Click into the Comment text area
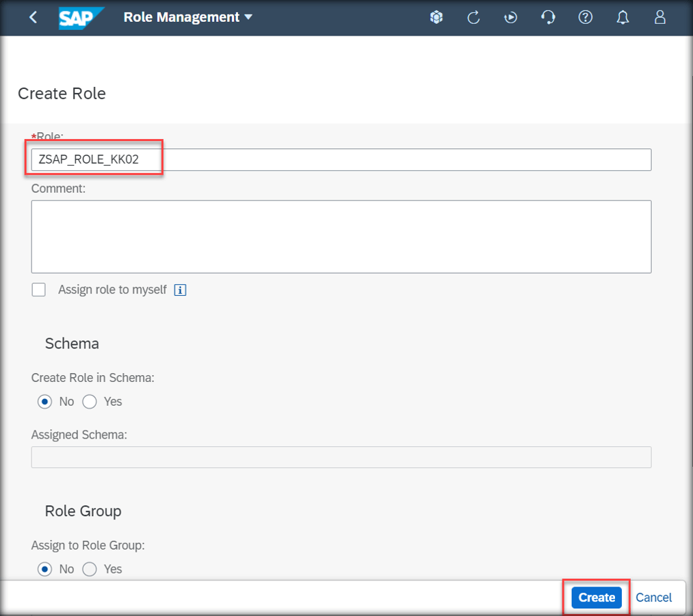Screen dimensions: 693x616 [x=341, y=237]
